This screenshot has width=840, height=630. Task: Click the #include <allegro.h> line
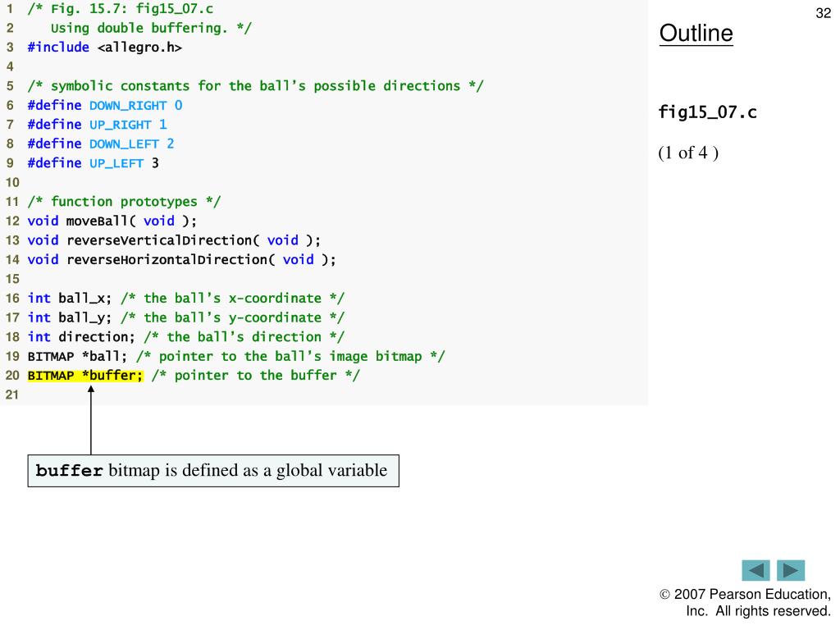click(x=105, y=48)
